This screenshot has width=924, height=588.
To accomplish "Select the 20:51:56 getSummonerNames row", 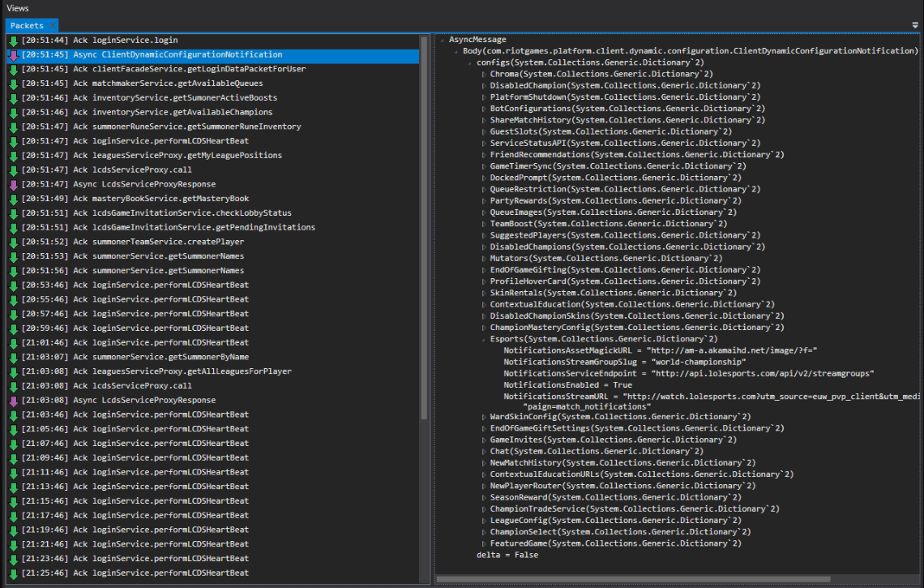I will coord(212,271).
